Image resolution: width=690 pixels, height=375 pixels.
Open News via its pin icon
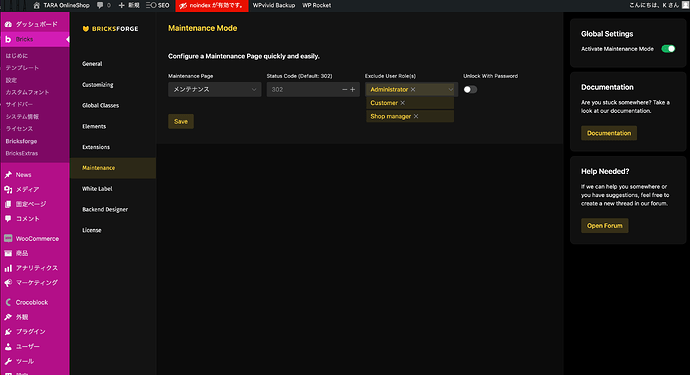8,175
